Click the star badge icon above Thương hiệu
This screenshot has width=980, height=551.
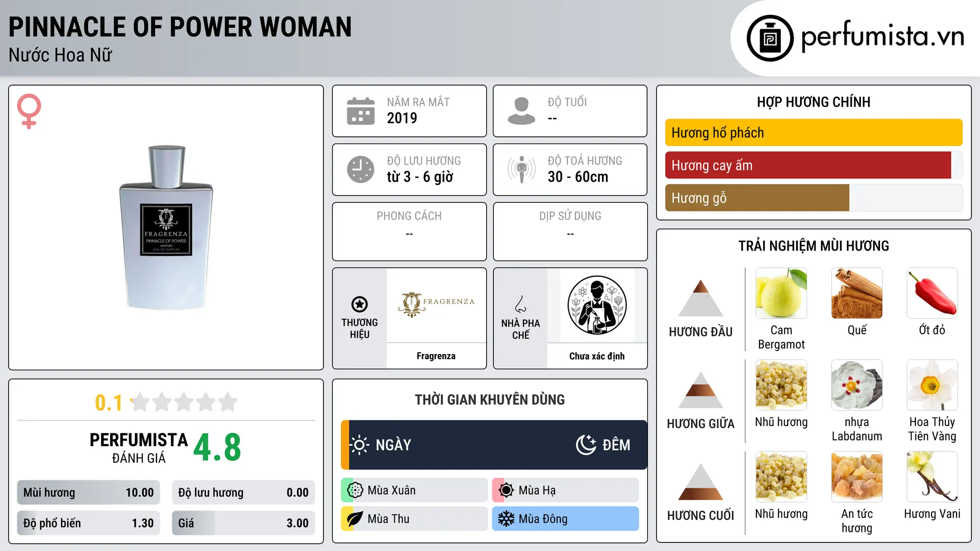click(360, 304)
